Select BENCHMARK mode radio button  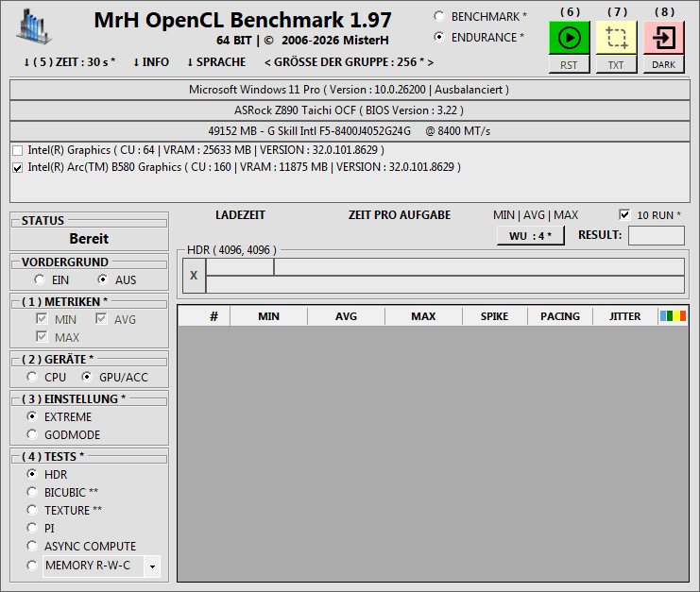tap(439, 16)
